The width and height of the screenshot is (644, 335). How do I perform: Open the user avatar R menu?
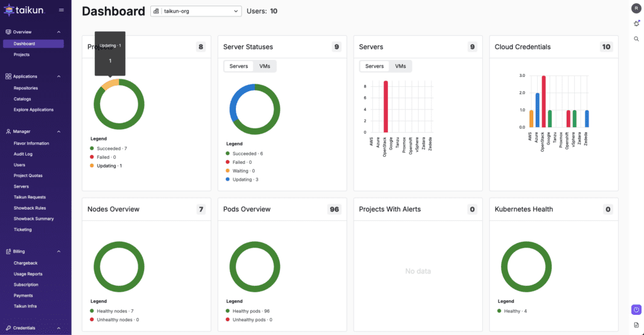636,8
